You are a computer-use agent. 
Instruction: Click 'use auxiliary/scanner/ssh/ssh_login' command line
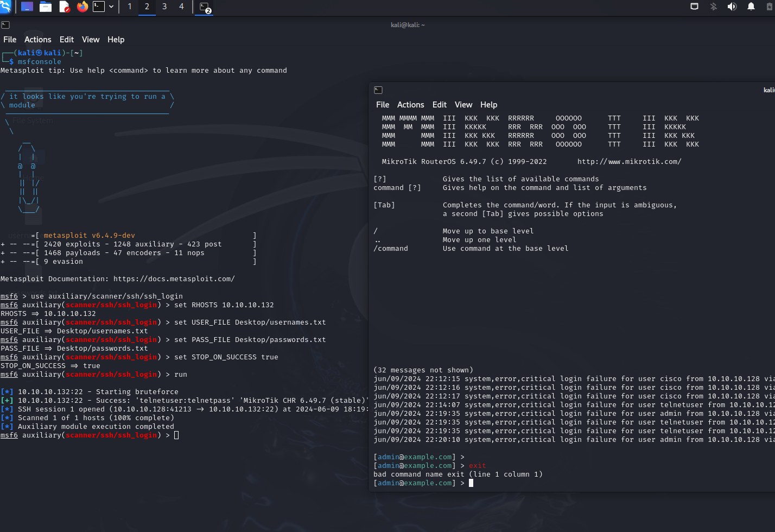[x=107, y=296]
